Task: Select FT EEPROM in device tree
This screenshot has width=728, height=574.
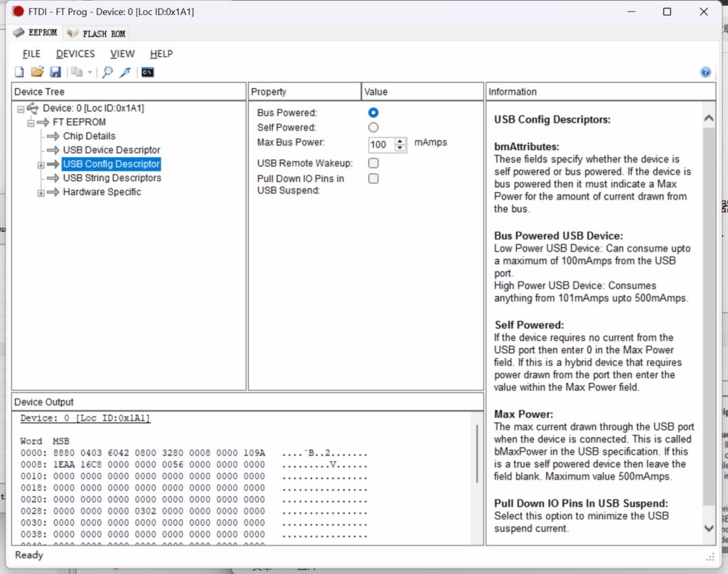Action: tap(79, 122)
